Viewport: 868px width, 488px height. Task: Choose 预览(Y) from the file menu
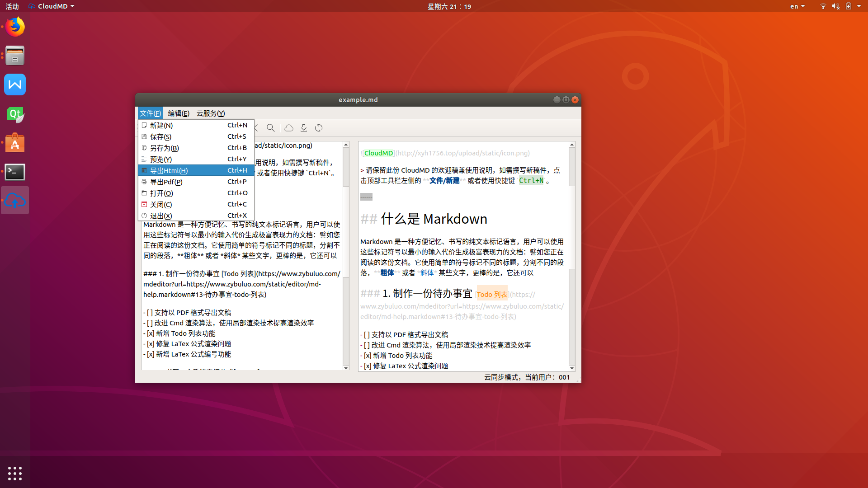point(196,159)
